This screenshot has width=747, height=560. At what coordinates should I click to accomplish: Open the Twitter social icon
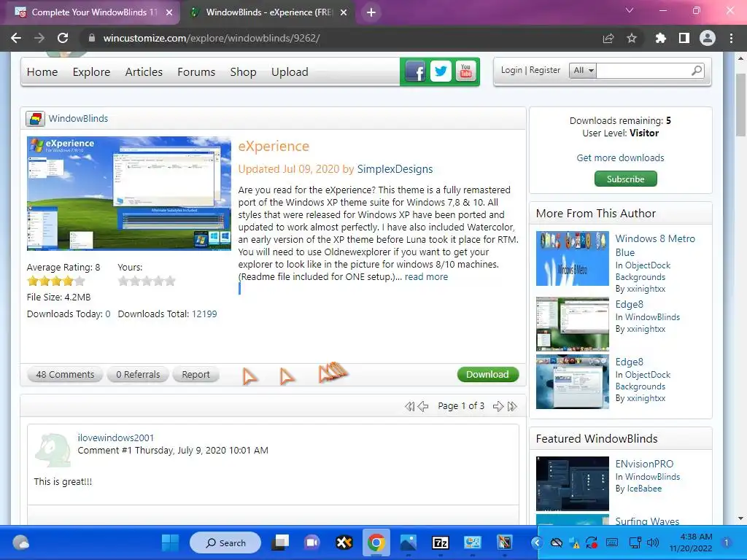pyautogui.click(x=441, y=72)
